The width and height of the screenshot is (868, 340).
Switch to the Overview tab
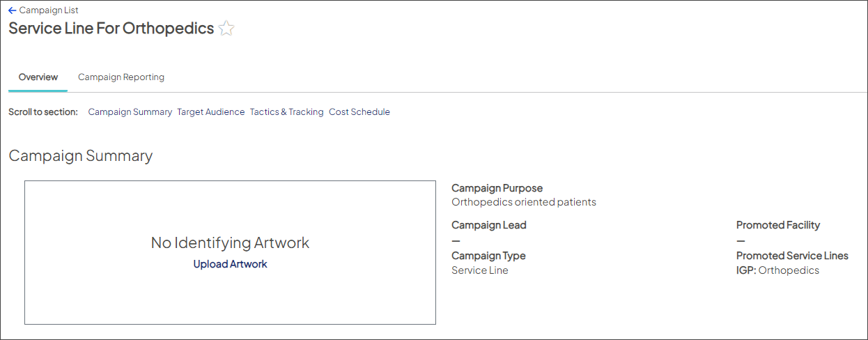click(x=38, y=77)
